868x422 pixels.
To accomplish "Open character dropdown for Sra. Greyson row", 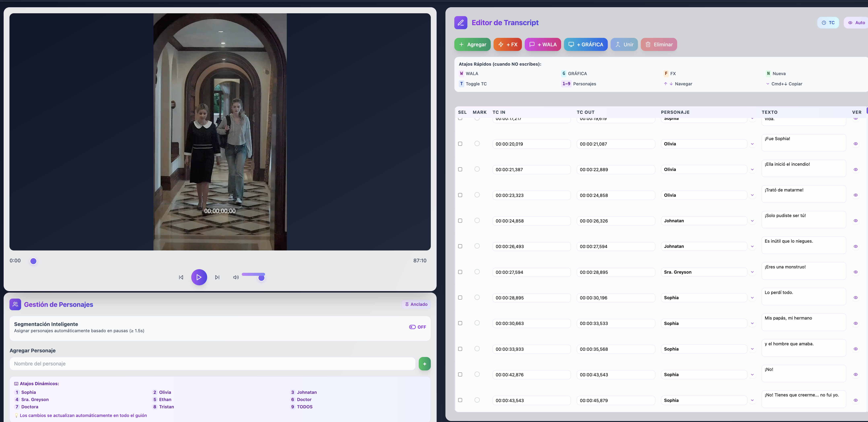I will click(752, 272).
